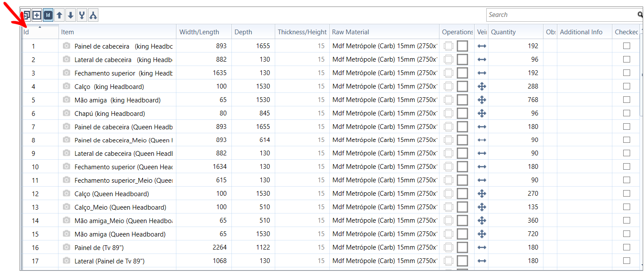644x273 pixels.
Task: Click the Width/Length column header
Action: coord(204,32)
